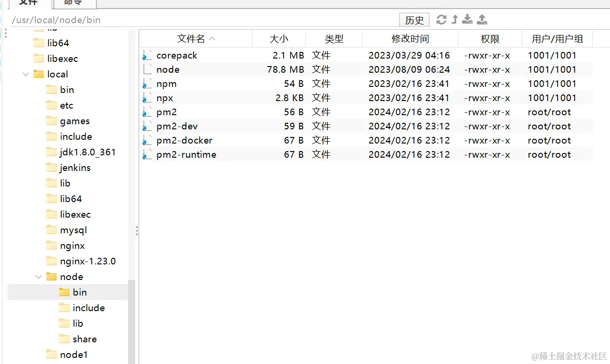This screenshot has width=610, height=364.
Task: Click the node1 folder icon
Action: click(52, 355)
